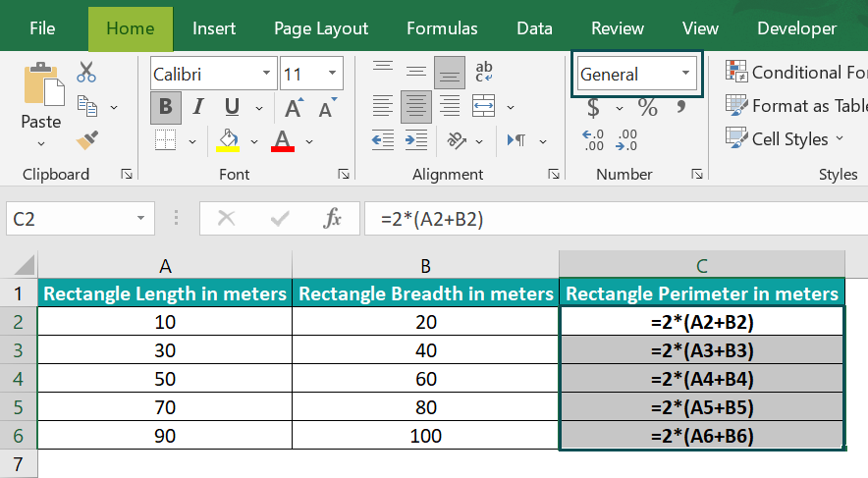Open Number format dialog launcher

tap(697, 175)
